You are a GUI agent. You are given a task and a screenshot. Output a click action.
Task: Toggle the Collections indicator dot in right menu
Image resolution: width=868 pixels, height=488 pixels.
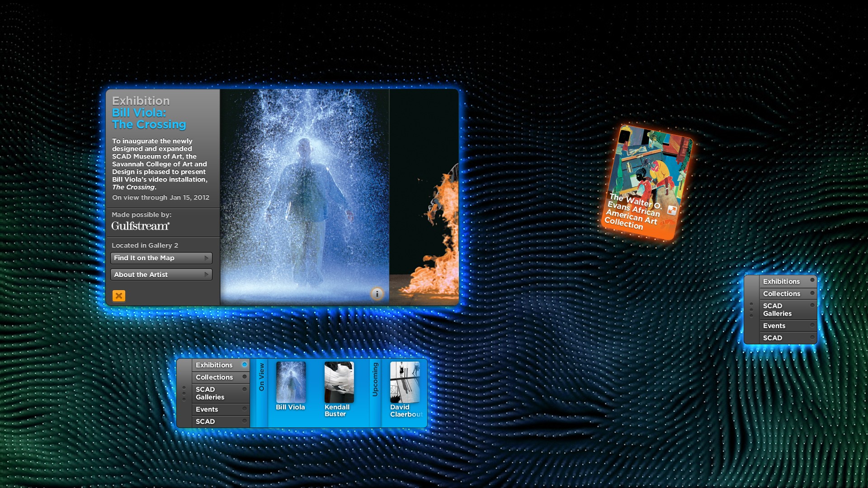pos(812,293)
